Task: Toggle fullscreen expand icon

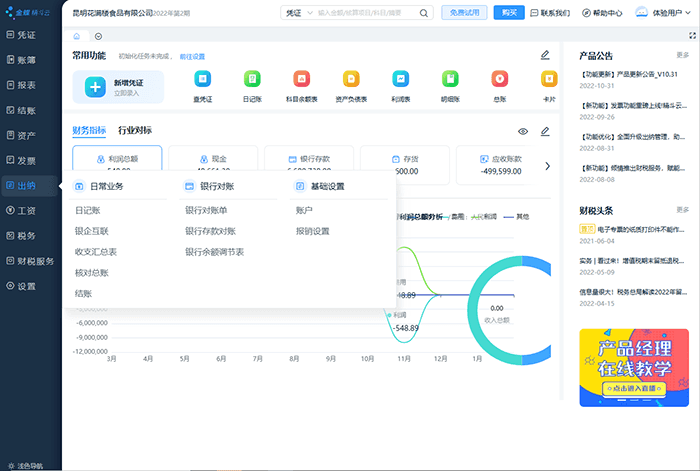Action: (x=692, y=36)
